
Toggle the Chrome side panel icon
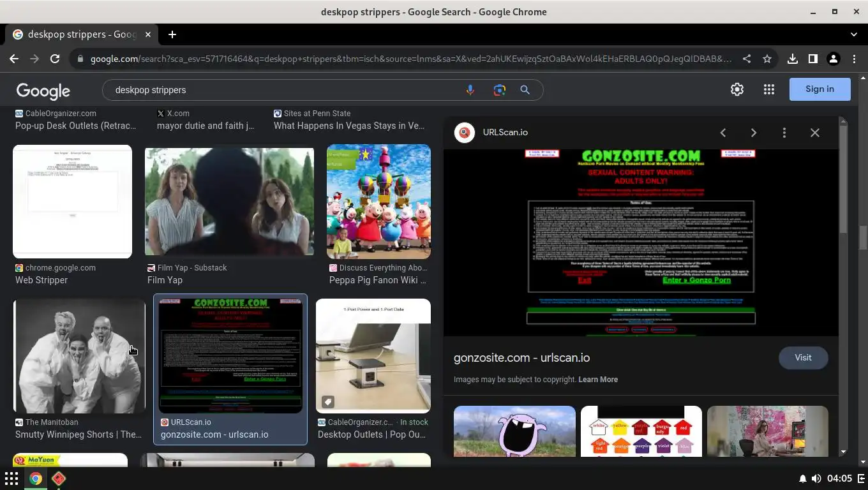pos(812,59)
